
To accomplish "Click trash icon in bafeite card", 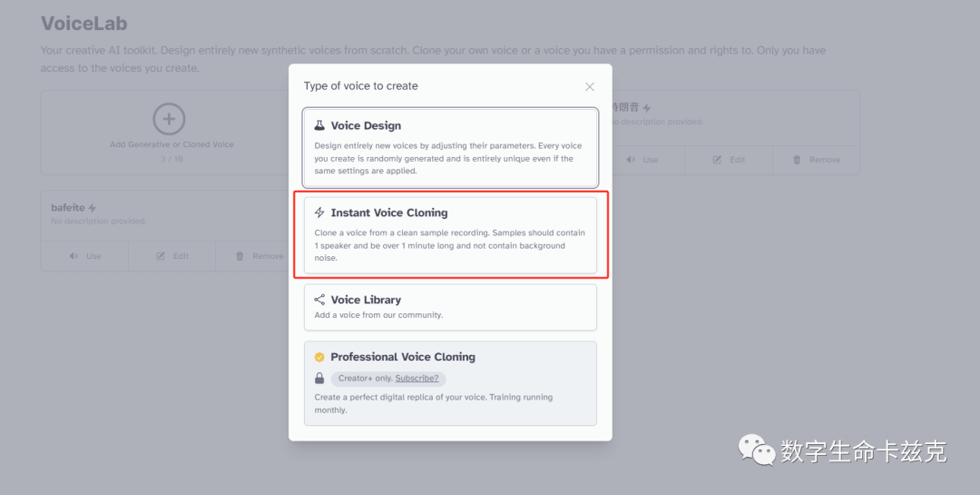I will pyautogui.click(x=240, y=256).
